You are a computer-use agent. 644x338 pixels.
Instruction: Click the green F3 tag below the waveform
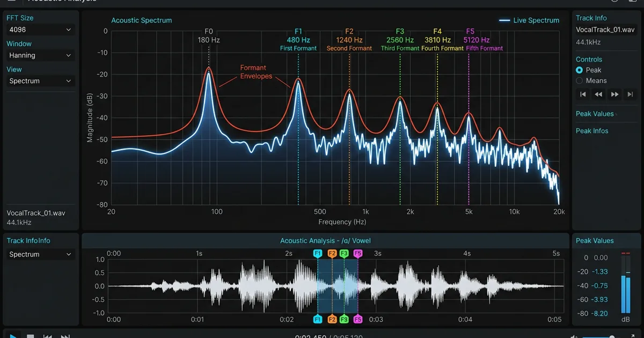[x=344, y=319]
